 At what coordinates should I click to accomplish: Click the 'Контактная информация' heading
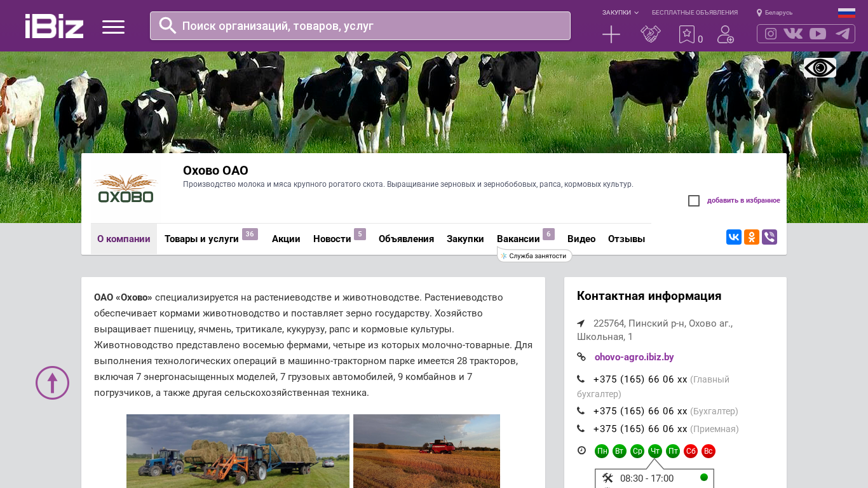click(x=649, y=296)
